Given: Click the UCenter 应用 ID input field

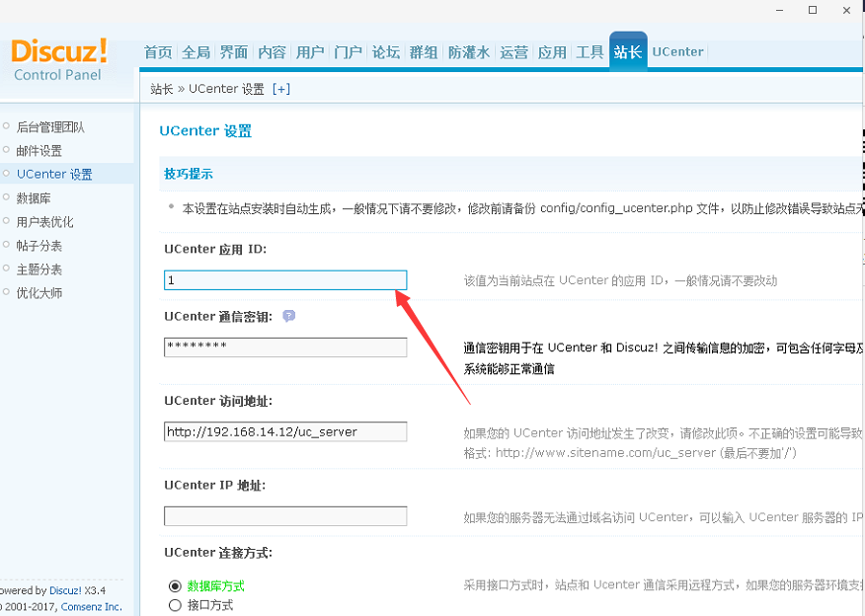Looking at the screenshot, I should tap(284, 280).
